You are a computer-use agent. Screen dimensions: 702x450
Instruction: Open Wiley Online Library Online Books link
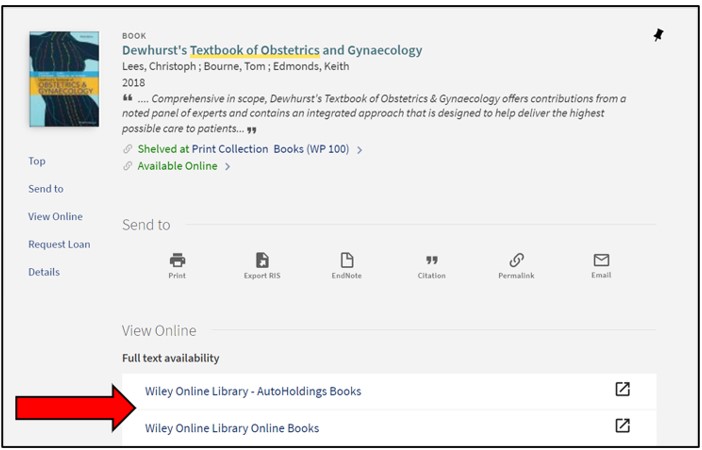click(232, 428)
